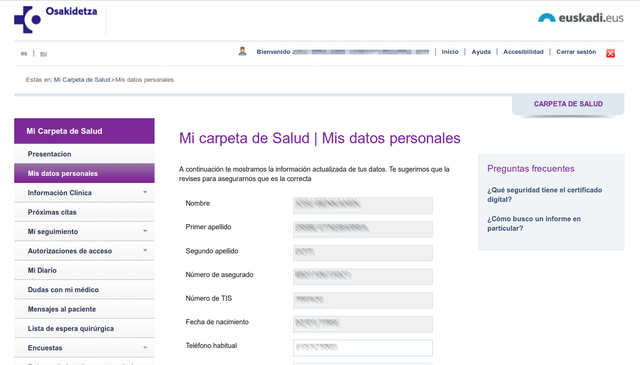This screenshot has height=365, width=640.
Task: Open Dudas con mi médico
Action: [84, 289]
